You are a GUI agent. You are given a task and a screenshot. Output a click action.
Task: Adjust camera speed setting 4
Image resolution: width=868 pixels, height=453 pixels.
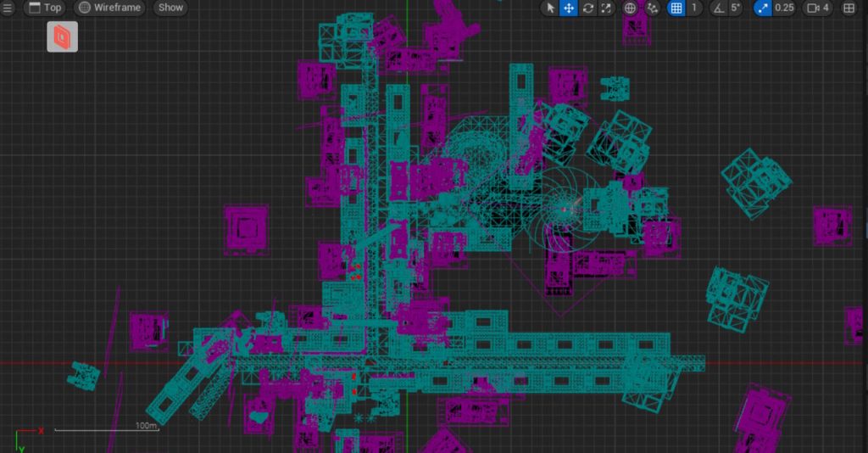tap(818, 8)
